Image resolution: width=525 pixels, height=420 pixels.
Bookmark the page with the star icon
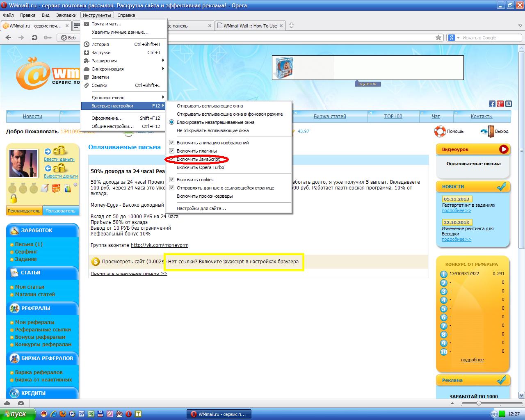click(438, 37)
